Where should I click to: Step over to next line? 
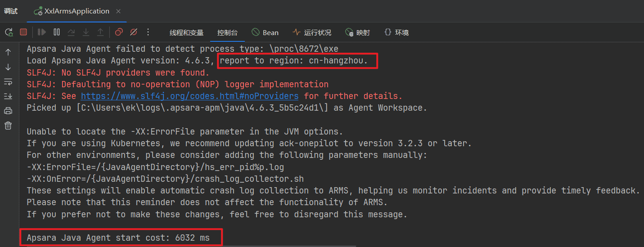coord(71,32)
